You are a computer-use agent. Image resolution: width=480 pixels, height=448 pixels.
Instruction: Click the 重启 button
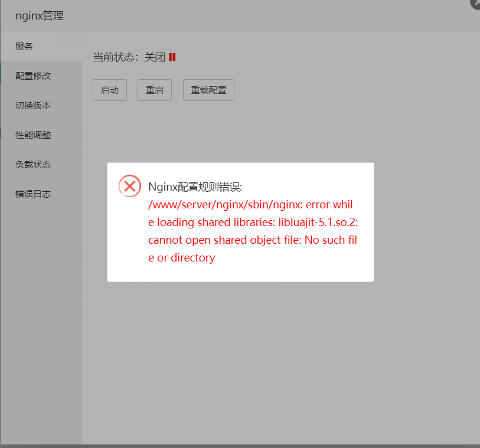[155, 90]
